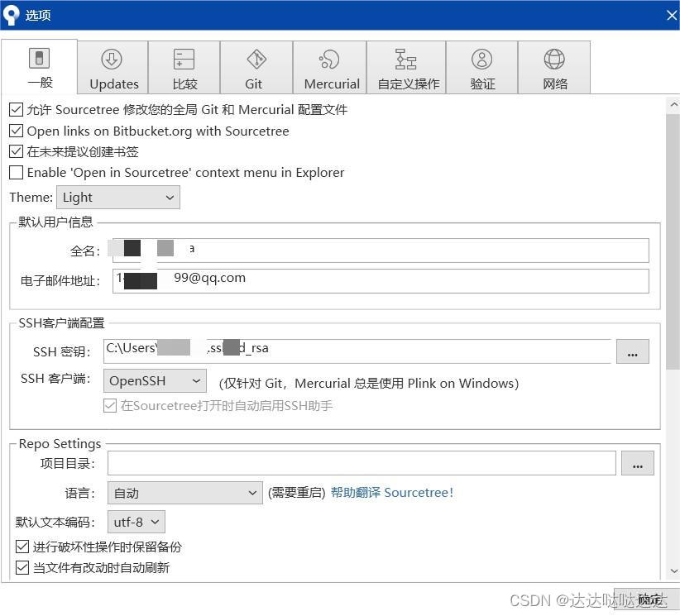Click the 确定 OK button
This screenshot has height=616, width=680.
pyautogui.click(x=647, y=600)
